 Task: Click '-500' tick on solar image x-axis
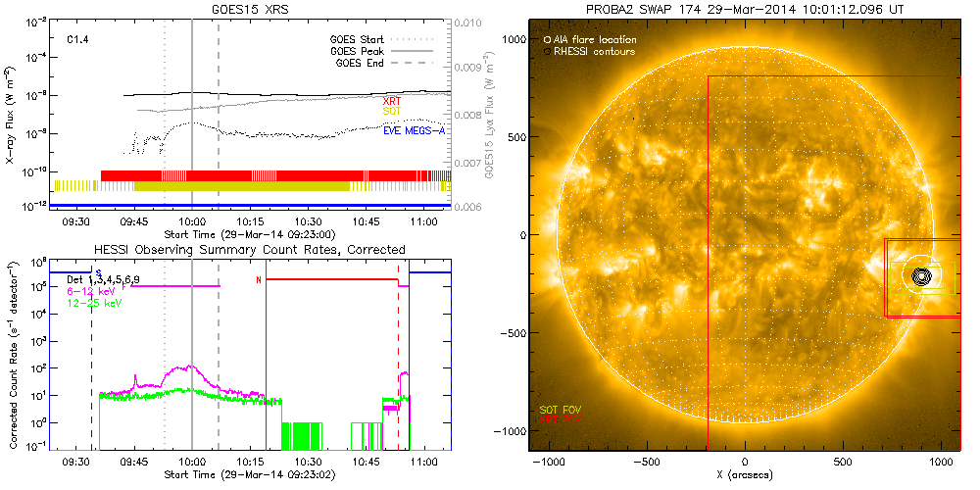click(647, 464)
